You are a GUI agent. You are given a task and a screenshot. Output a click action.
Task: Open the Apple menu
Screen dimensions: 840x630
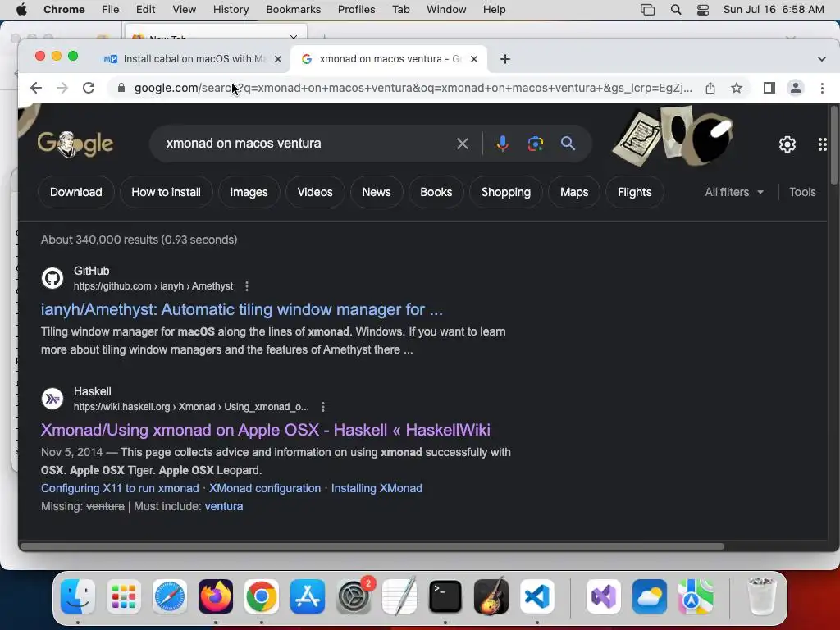tap(21, 10)
